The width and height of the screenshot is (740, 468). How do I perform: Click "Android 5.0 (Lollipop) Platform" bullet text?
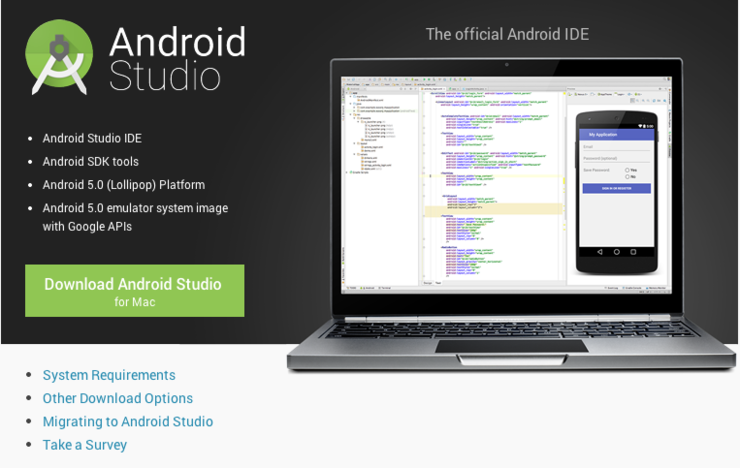[124, 185]
